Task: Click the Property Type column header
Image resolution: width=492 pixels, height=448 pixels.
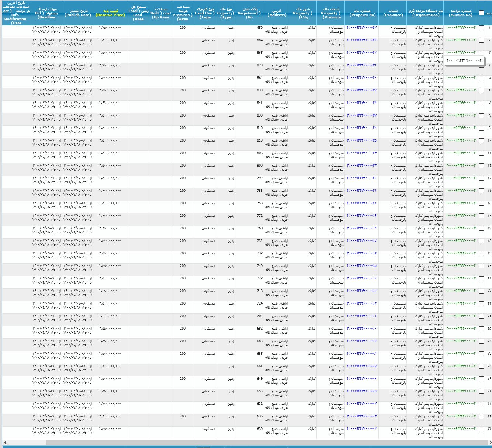Action: click(225, 13)
